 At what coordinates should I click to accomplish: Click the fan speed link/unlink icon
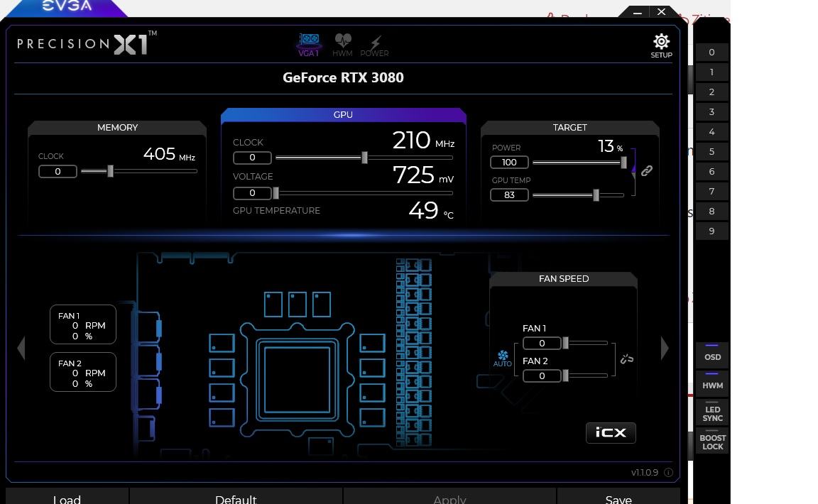click(x=626, y=359)
